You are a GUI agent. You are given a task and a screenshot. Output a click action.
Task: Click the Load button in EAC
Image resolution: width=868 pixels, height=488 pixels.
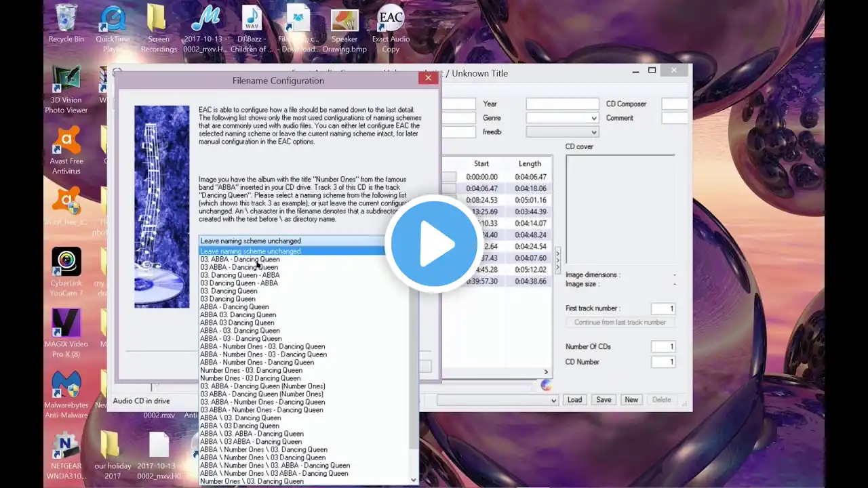click(x=575, y=400)
